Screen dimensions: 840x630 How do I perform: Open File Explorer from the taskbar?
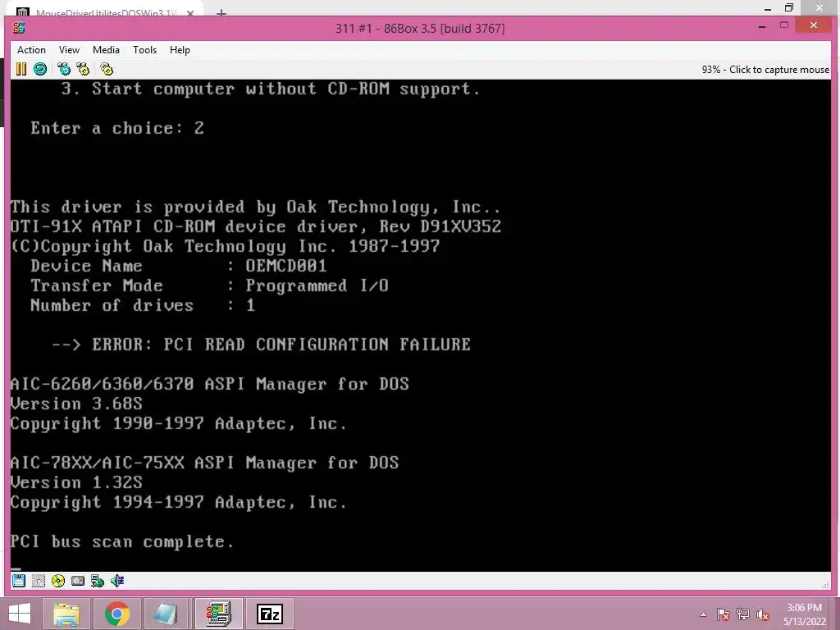(66, 614)
